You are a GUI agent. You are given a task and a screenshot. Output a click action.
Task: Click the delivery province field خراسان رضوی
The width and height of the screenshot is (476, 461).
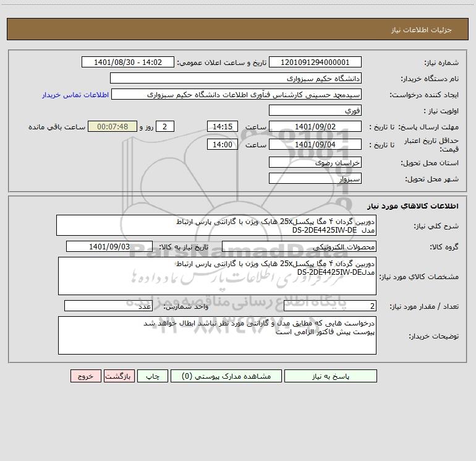coord(315,162)
